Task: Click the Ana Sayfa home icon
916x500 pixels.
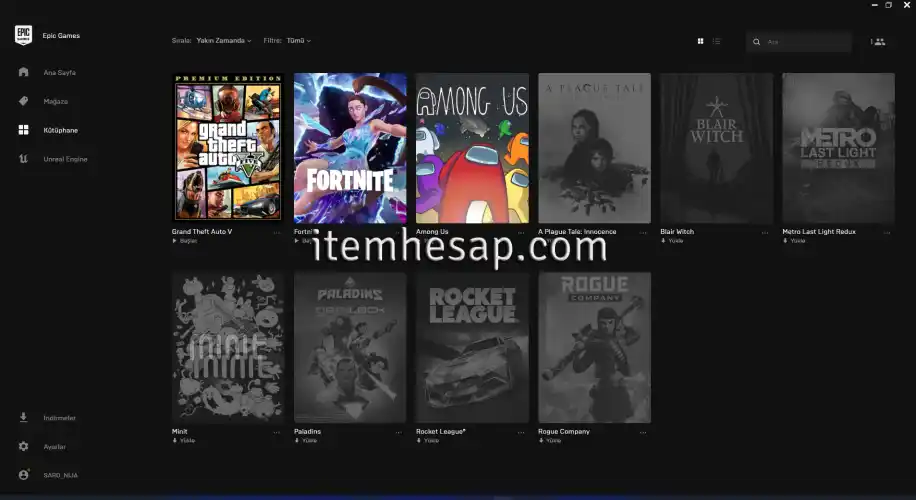Action: [x=23, y=73]
